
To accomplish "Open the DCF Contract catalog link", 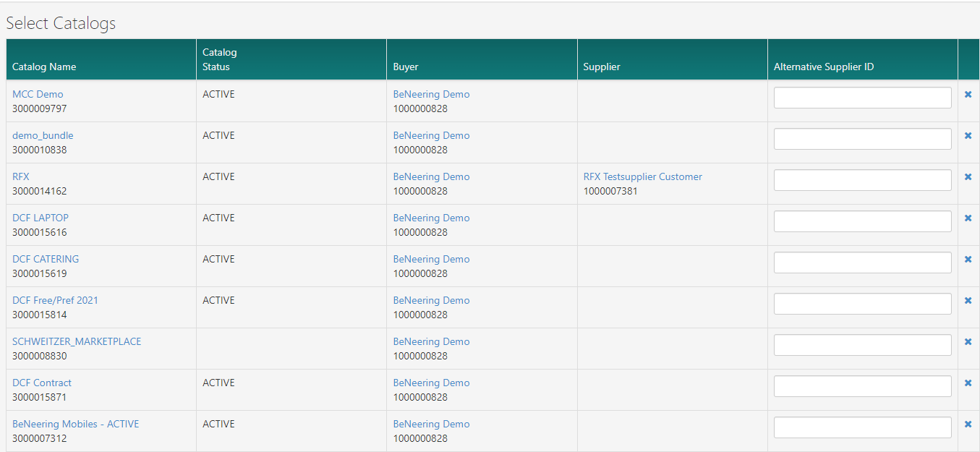I will pyautogui.click(x=42, y=383).
